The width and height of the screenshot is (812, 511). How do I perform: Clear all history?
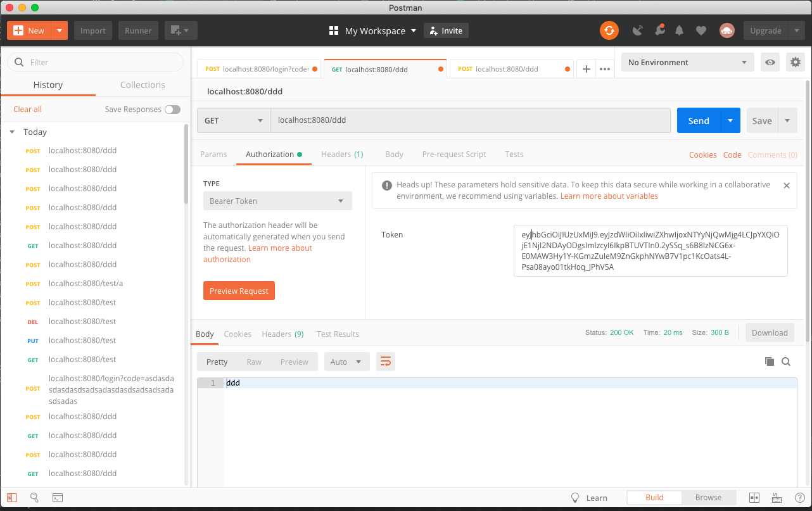coord(27,110)
